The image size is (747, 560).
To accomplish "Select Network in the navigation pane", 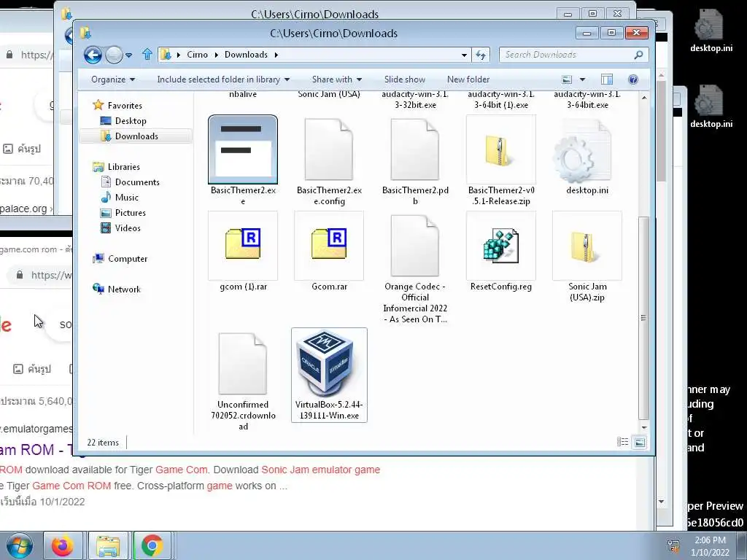I will [123, 289].
